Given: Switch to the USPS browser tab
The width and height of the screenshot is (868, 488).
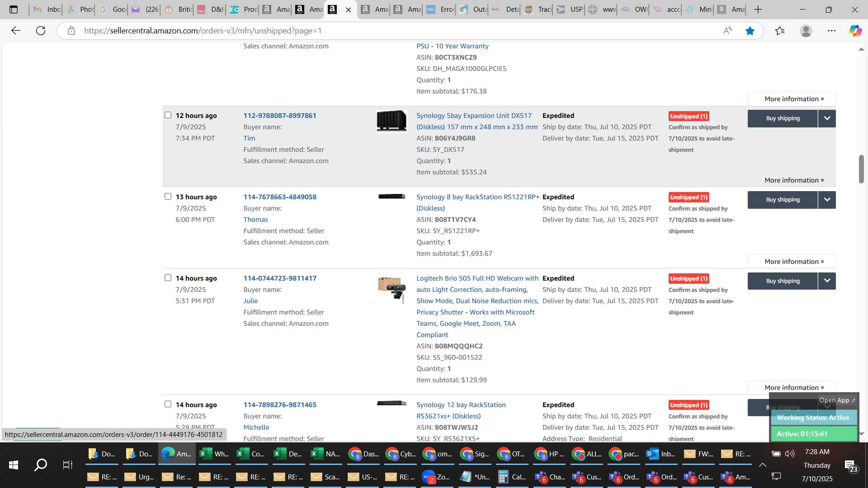Looking at the screenshot, I should click(x=570, y=9).
